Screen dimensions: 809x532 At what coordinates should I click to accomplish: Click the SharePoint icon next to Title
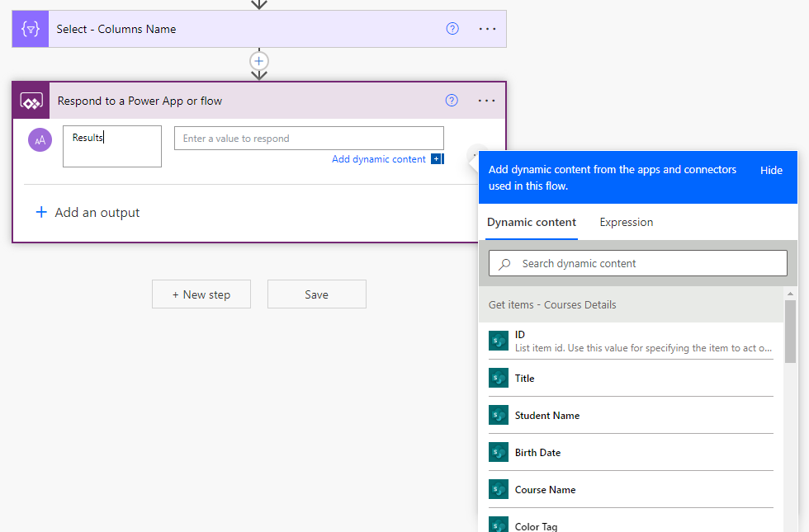(x=498, y=379)
